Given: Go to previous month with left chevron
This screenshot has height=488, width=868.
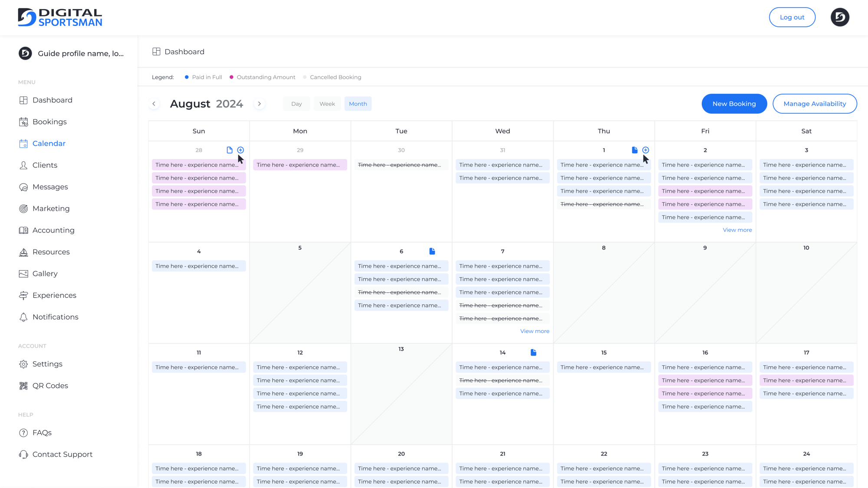Looking at the screenshot, I should click(154, 104).
